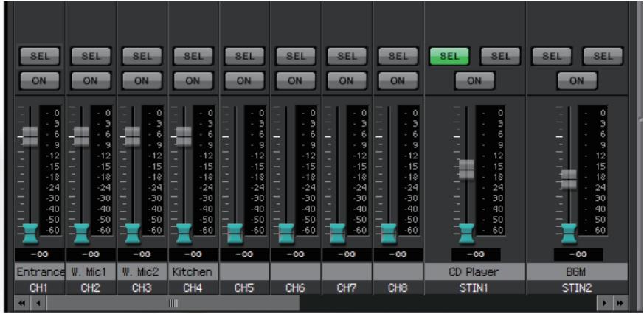The image size is (644, 314).
Task: Click the teal fader knob on CH6
Action: [286, 234]
